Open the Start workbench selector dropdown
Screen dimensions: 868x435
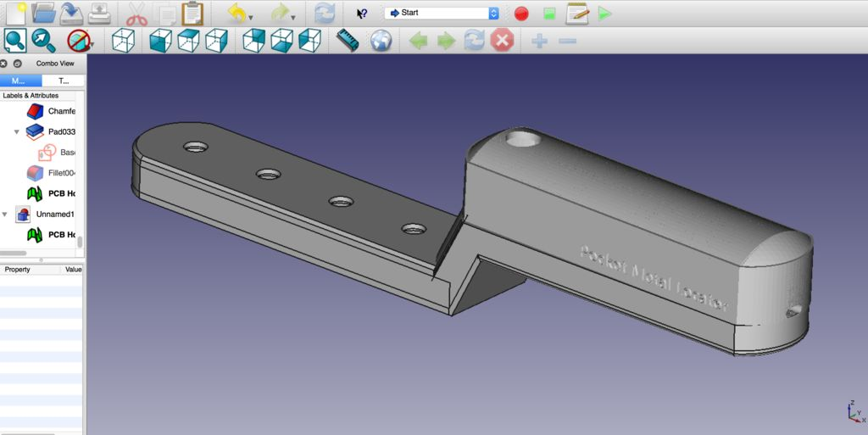441,14
